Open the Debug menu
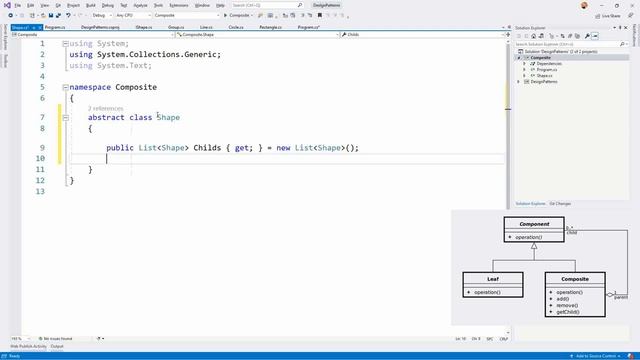 tap(108, 5)
